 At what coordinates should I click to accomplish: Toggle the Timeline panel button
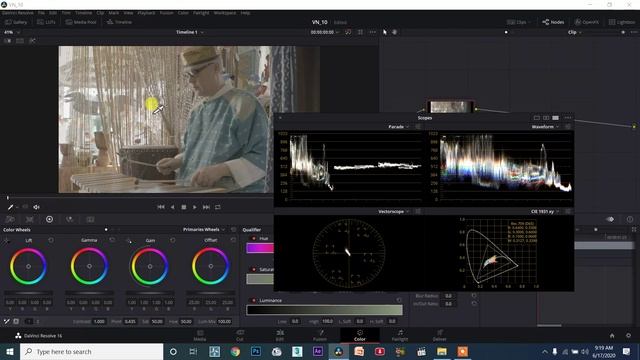point(119,22)
